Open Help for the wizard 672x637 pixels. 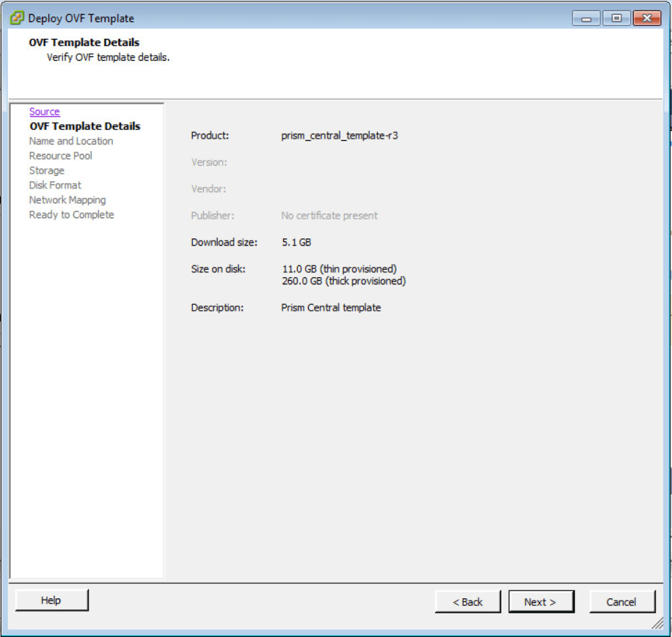51,600
